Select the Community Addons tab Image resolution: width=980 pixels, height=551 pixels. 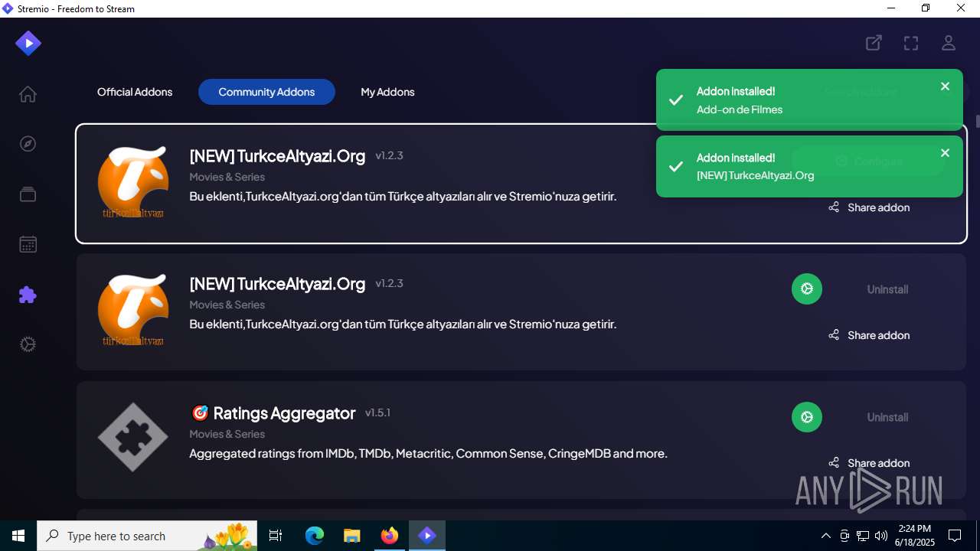coord(266,92)
